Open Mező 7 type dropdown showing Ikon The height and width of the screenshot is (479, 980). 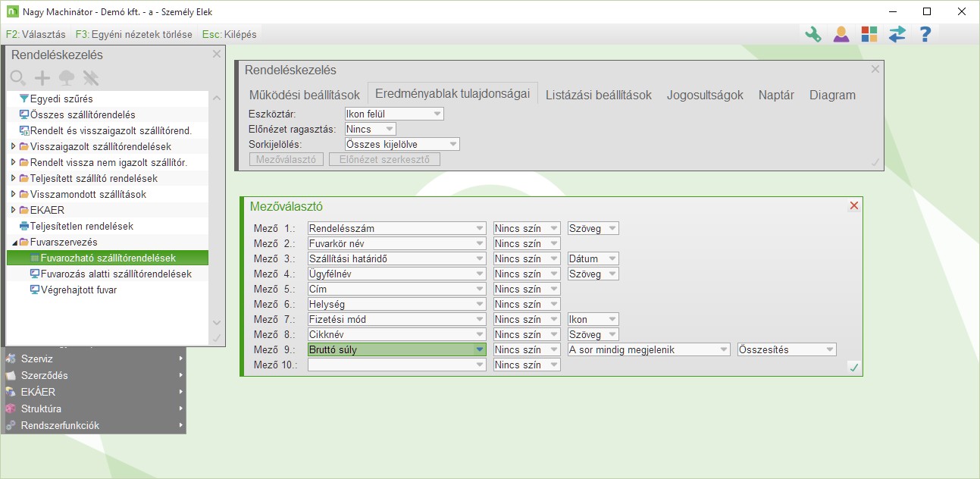(x=593, y=319)
